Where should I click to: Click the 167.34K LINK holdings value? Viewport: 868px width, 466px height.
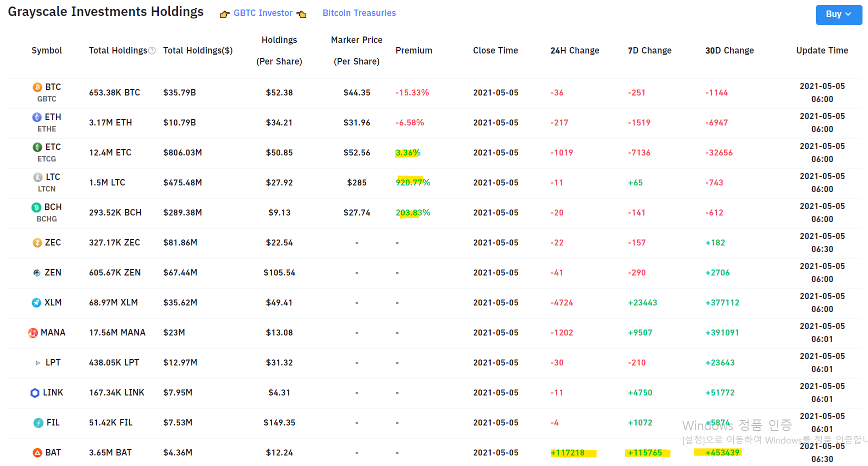tap(116, 392)
